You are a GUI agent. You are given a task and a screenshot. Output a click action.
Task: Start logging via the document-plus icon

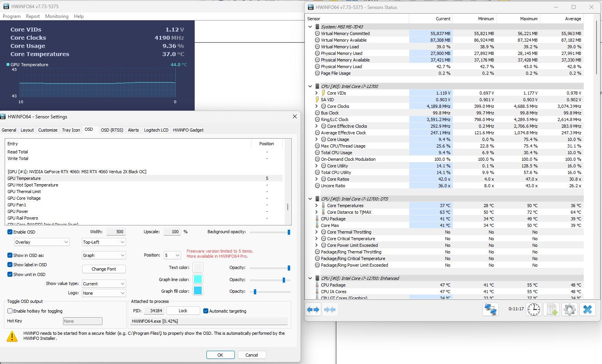point(551,309)
